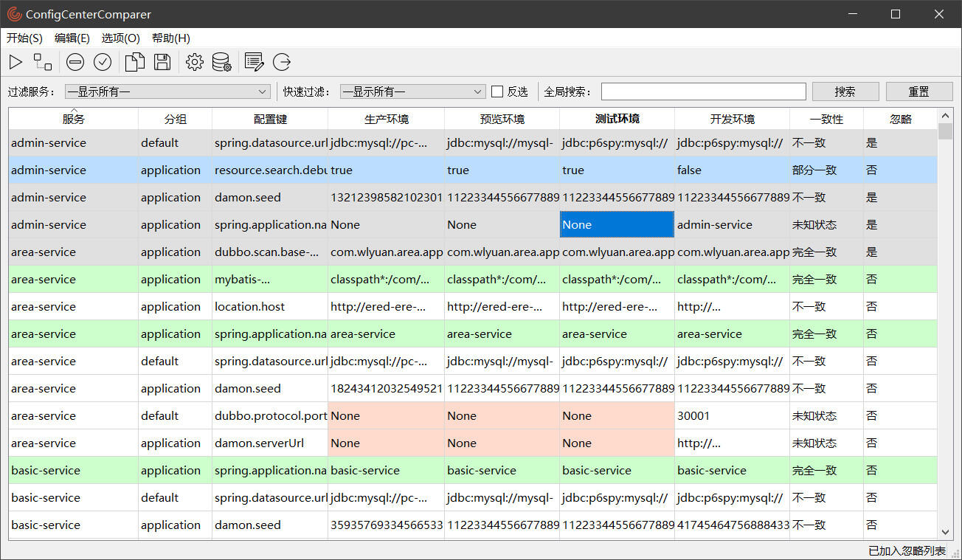Click the circle-checkmark toolbar icon
The width and height of the screenshot is (962, 560).
pyautogui.click(x=103, y=62)
